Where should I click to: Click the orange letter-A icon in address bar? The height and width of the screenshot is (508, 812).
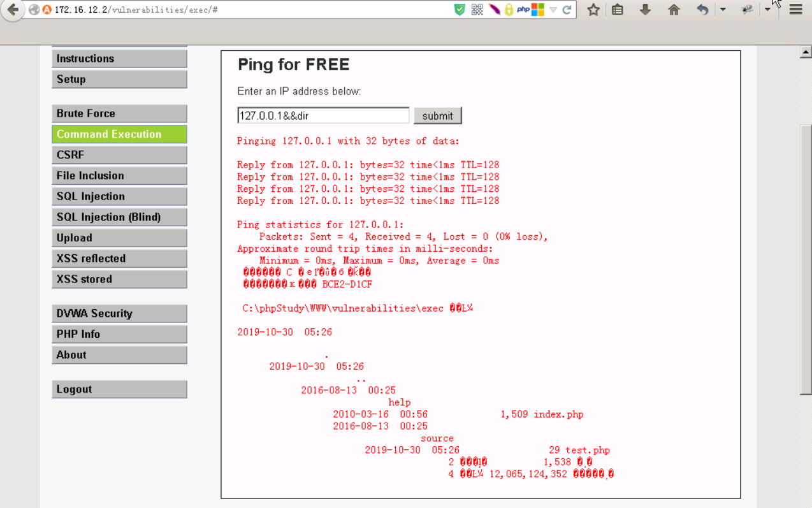[47, 10]
